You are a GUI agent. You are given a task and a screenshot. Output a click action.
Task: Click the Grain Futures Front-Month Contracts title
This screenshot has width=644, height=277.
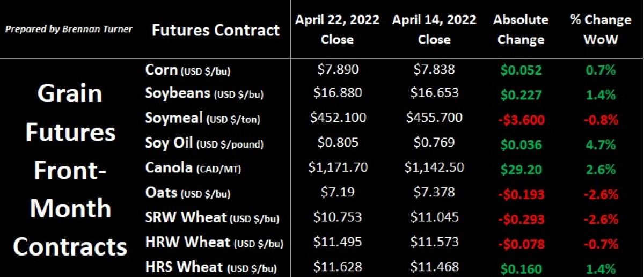pos(70,170)
